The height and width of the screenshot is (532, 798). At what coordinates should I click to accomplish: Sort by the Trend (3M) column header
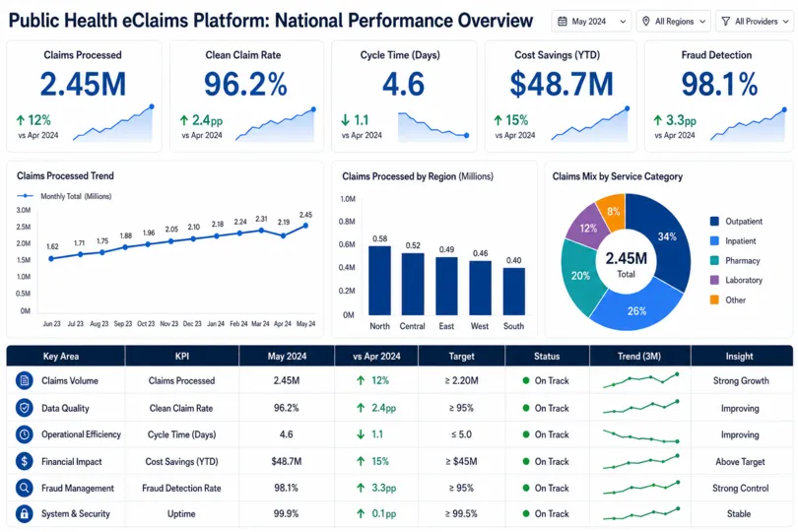tap(639, 356)
